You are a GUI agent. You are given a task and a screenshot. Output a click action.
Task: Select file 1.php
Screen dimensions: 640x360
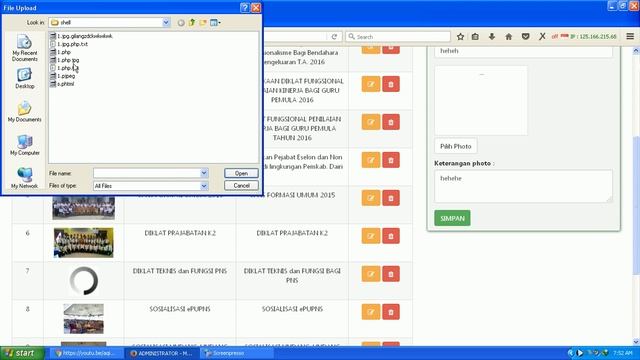pyautogui.click(x=60, y=52)
